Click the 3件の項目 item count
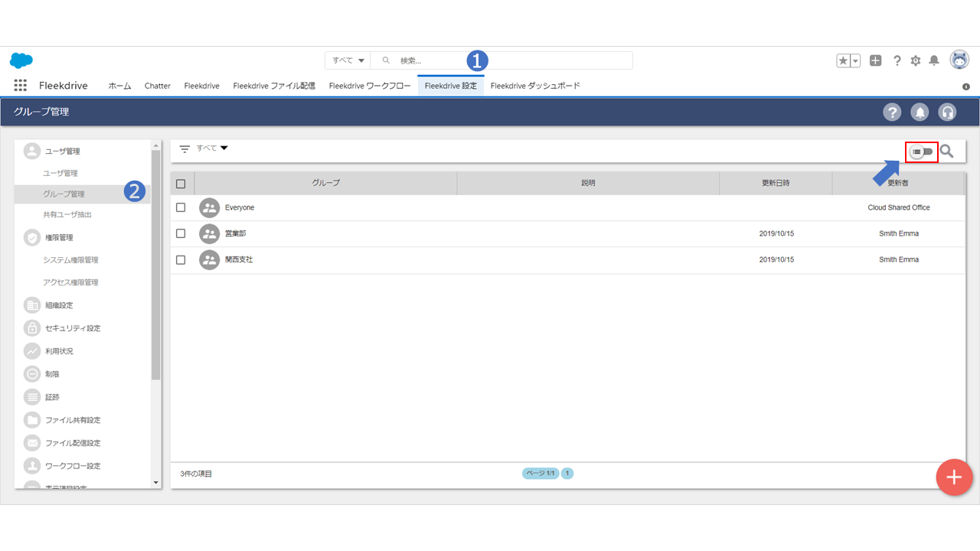Screen dimensions: 980x551 (196, 474)
